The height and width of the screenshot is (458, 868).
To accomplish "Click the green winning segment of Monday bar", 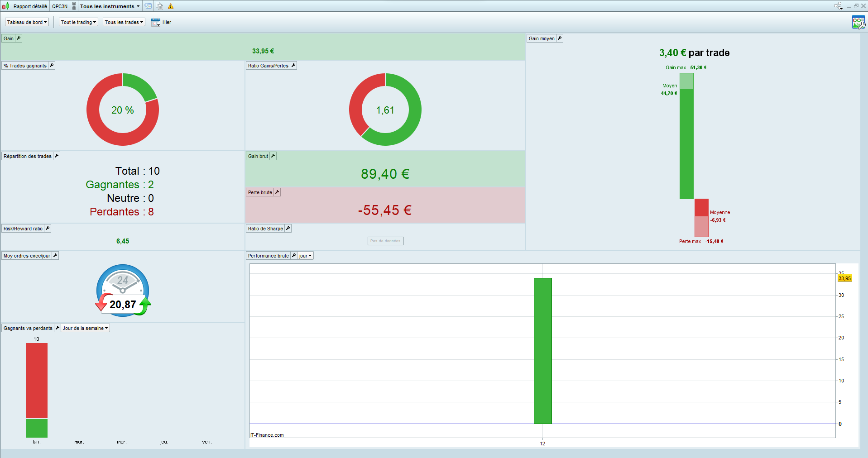I will click(37, 428).
